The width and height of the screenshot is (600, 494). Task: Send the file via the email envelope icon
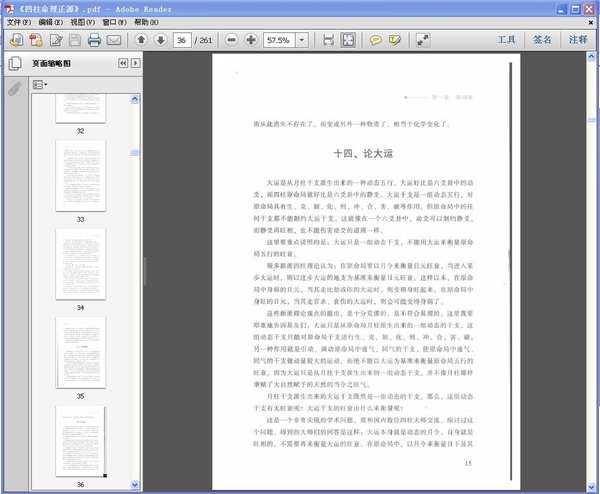coord(114,40)
